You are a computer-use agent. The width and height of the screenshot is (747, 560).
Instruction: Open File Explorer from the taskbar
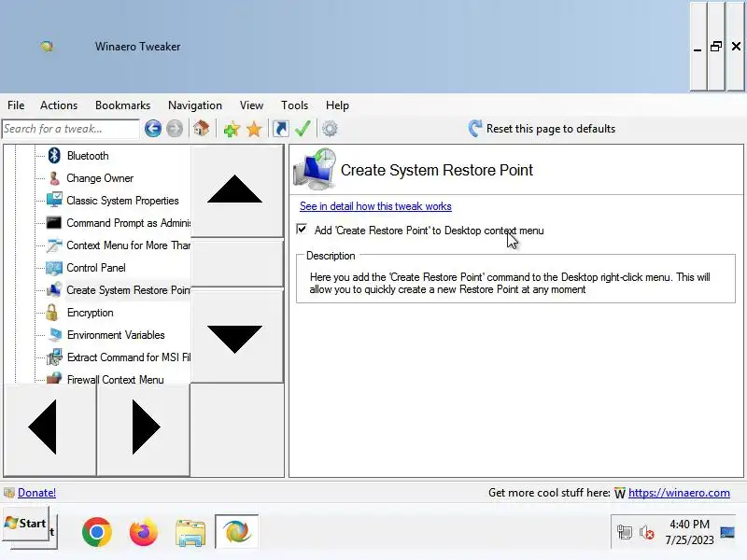[190, 532]
